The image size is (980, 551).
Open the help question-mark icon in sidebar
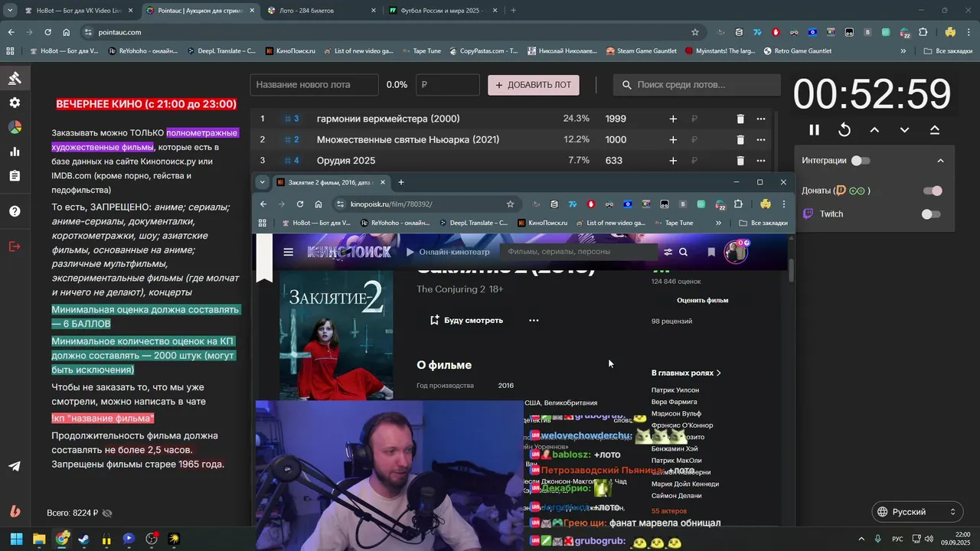[x=15, y=211]
